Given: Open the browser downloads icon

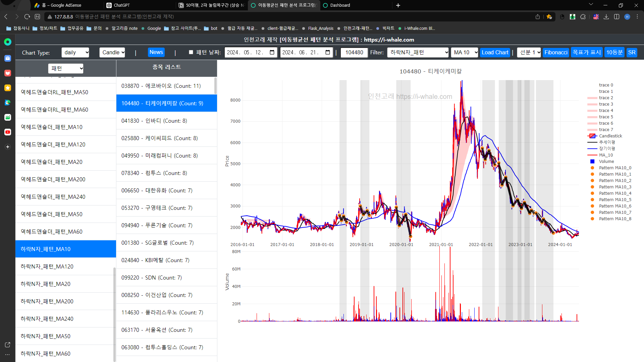Looking at the screenshot, I should [x=606, y=16].
